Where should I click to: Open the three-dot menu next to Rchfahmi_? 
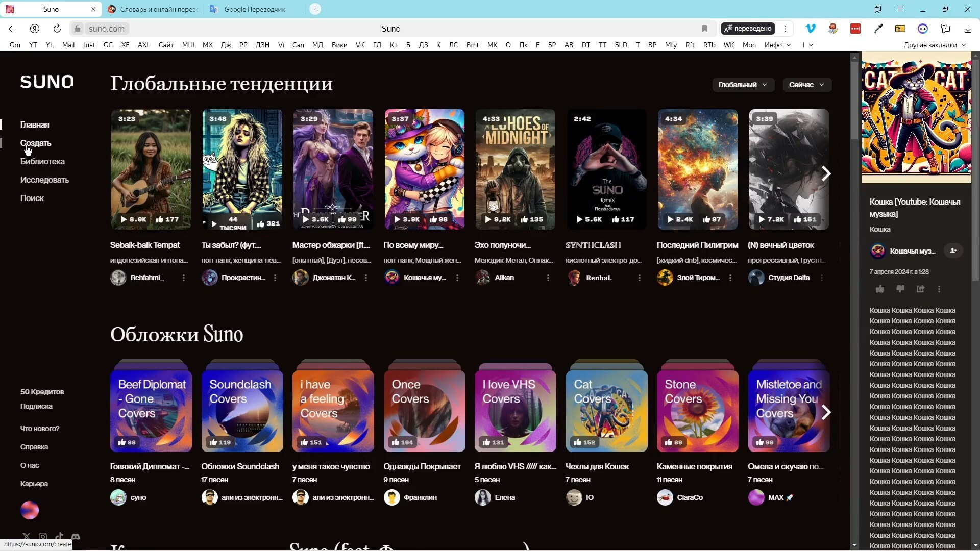tap(184, 278)
